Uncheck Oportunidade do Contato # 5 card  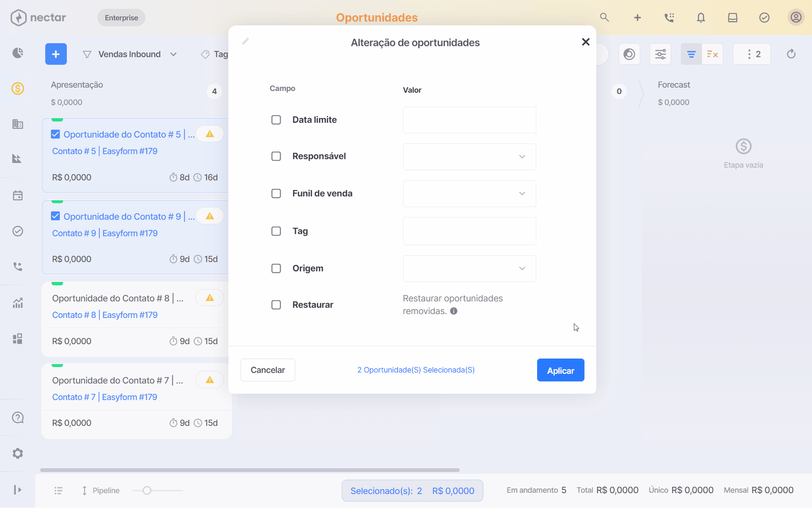[x=55, y=134]
